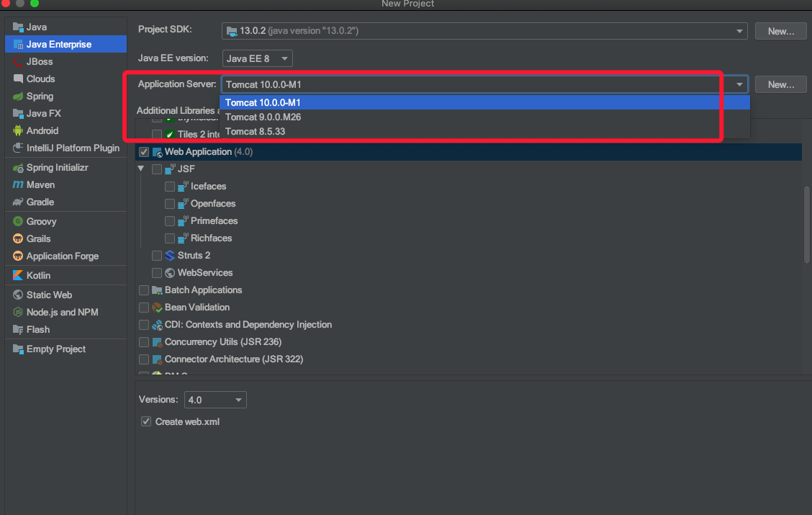Select Node.js and NPM type
This screenshot has height=515, width=812.
66,313
